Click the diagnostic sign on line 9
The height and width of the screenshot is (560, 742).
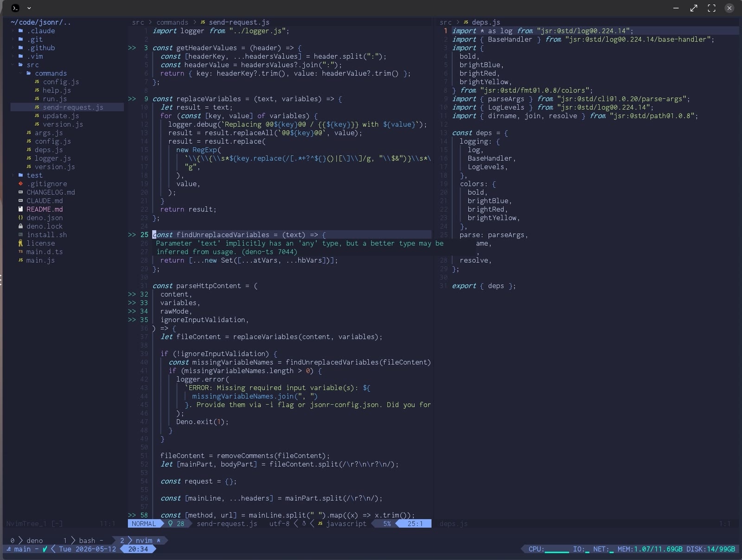[x=132, y=99]
